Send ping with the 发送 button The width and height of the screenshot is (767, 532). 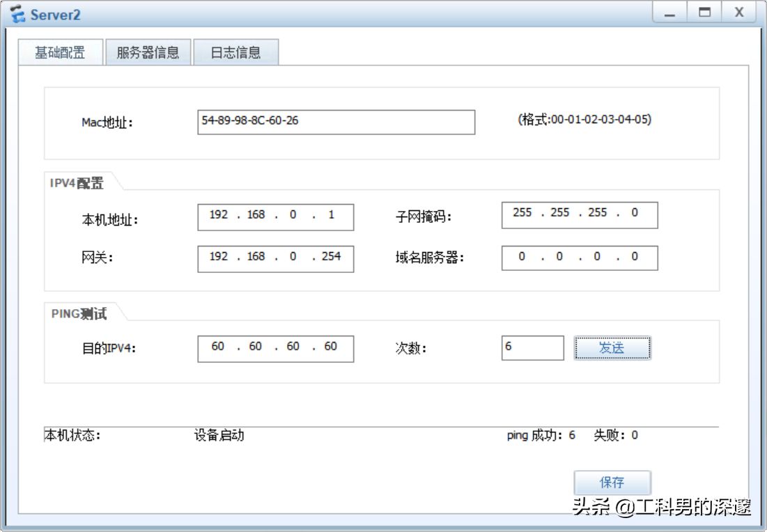pos(612,347)
